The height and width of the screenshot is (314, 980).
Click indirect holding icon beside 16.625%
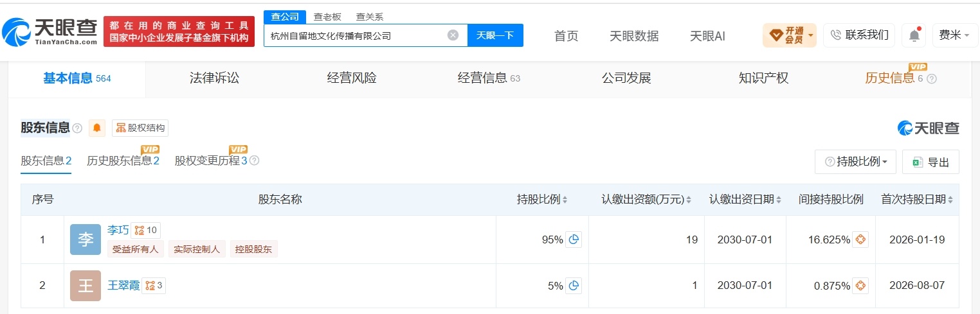(861, 240)
